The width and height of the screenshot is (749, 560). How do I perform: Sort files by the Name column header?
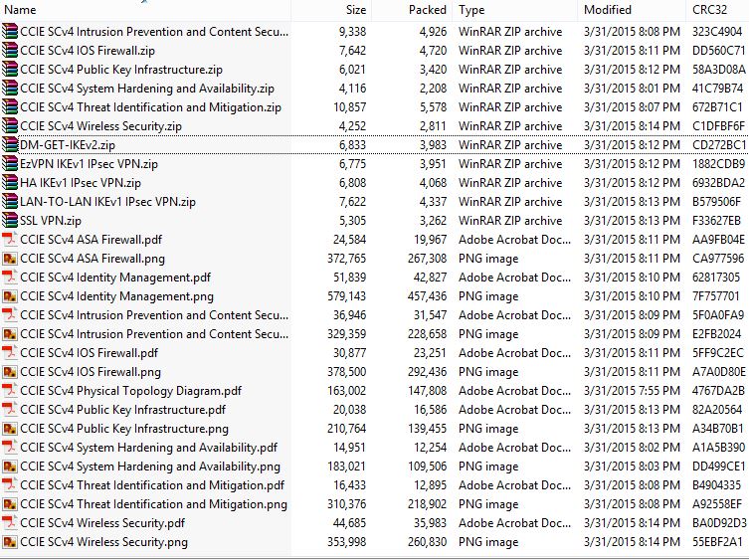pos(145,10)
